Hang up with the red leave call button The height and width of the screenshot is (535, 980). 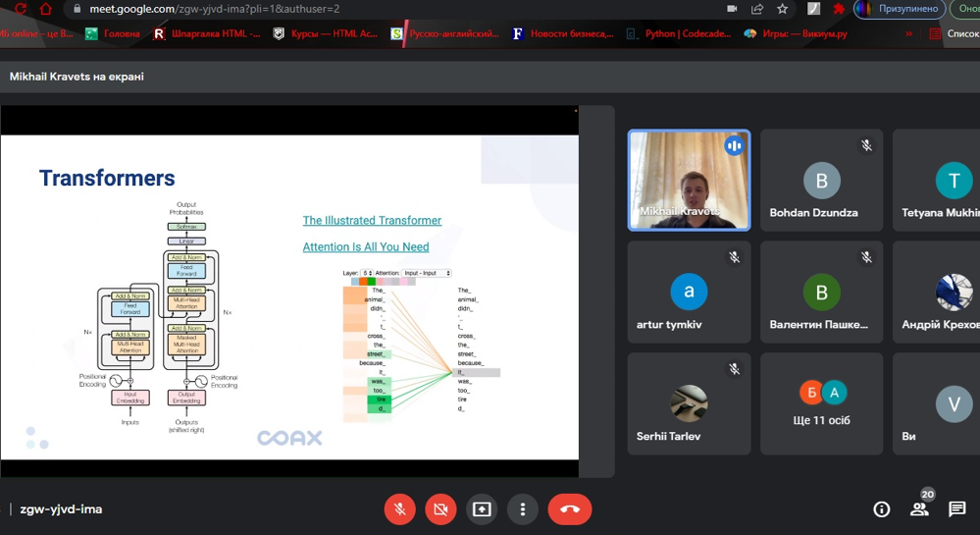click(x=570, y=509)
